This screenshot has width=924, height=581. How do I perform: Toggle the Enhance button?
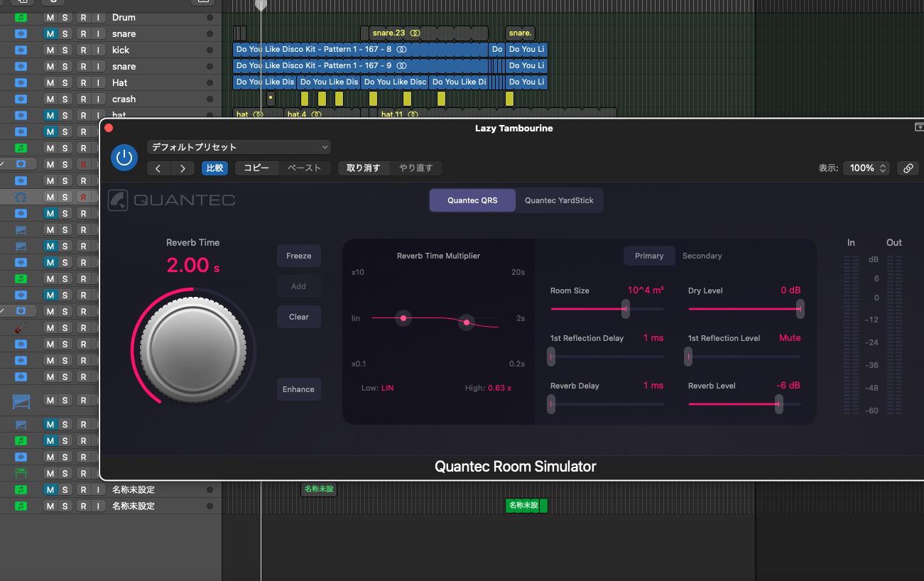[x=299, y=389]
